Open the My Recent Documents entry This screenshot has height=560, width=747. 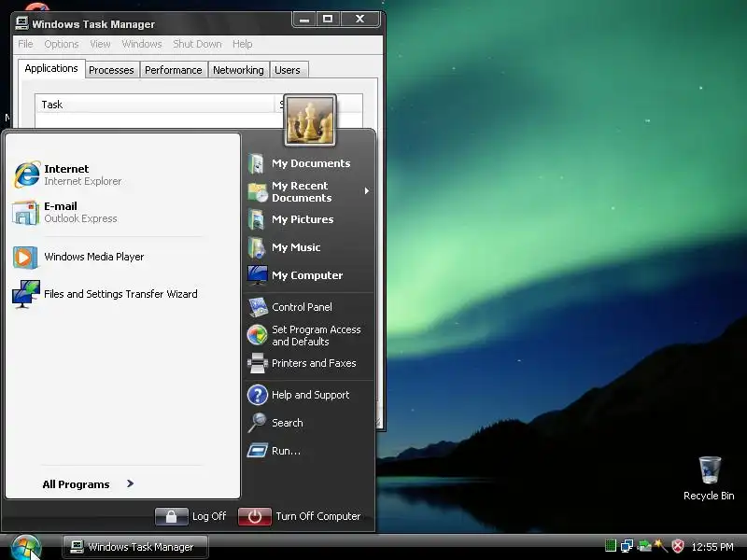click(308, 191)
